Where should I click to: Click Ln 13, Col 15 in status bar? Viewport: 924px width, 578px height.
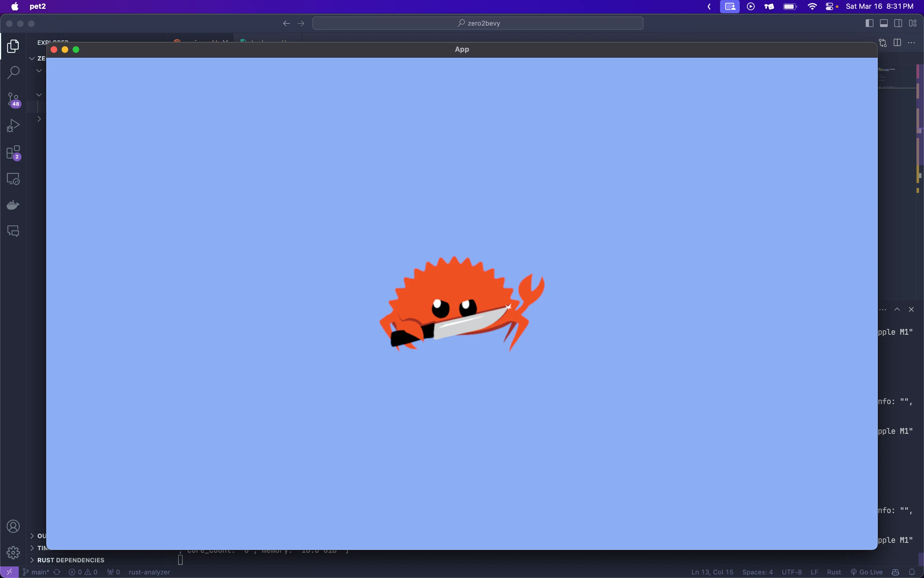pos(712,572)
